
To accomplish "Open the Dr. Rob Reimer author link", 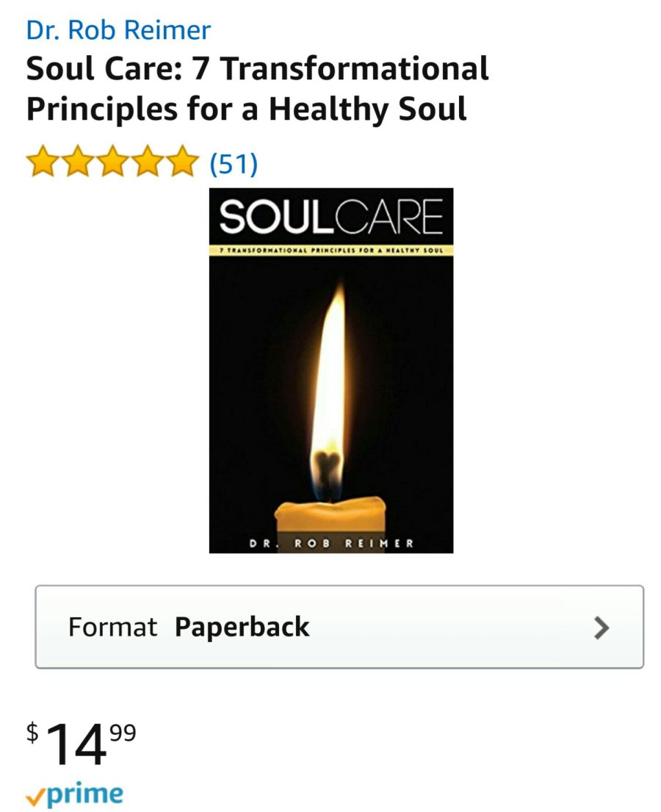I will pos(118,30).
